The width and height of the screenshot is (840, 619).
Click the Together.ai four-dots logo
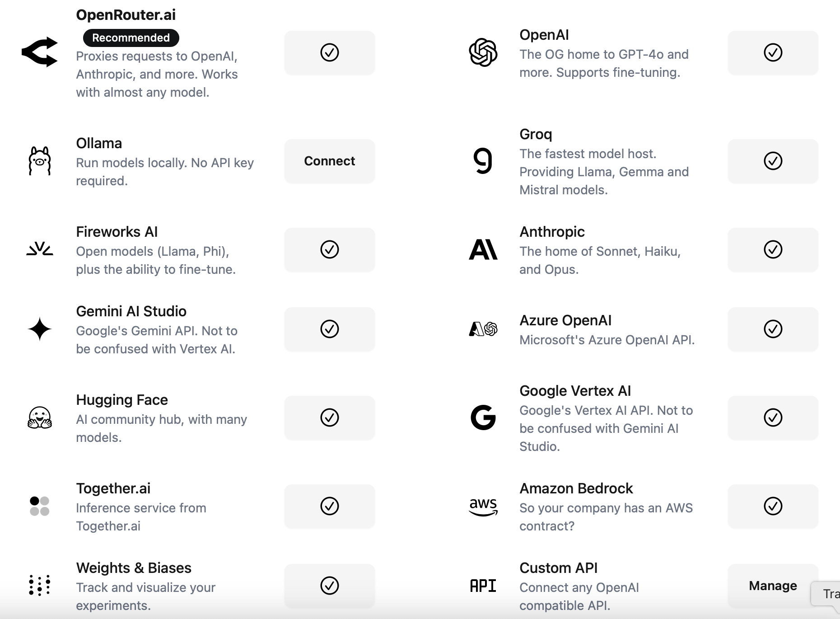tap(40, 506)
